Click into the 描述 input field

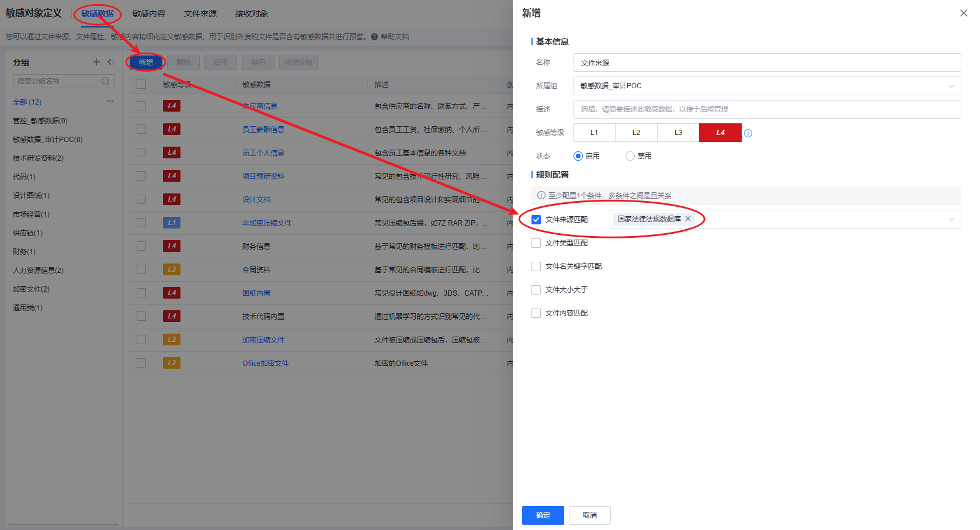coord(766,109)
